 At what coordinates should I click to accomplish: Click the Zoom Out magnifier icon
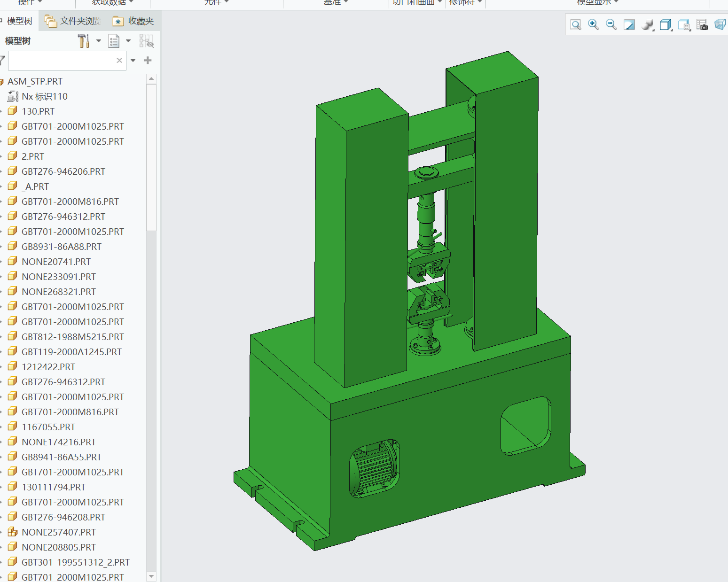[611, 24]
